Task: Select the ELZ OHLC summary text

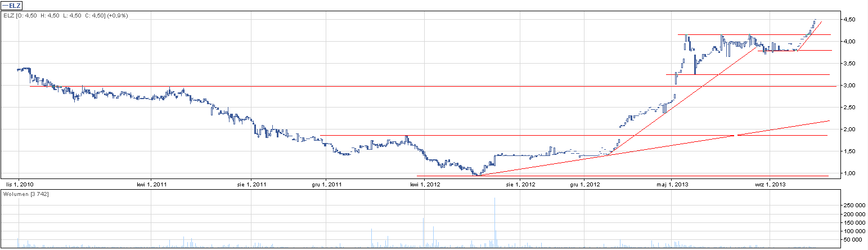Action: point(65,15)
